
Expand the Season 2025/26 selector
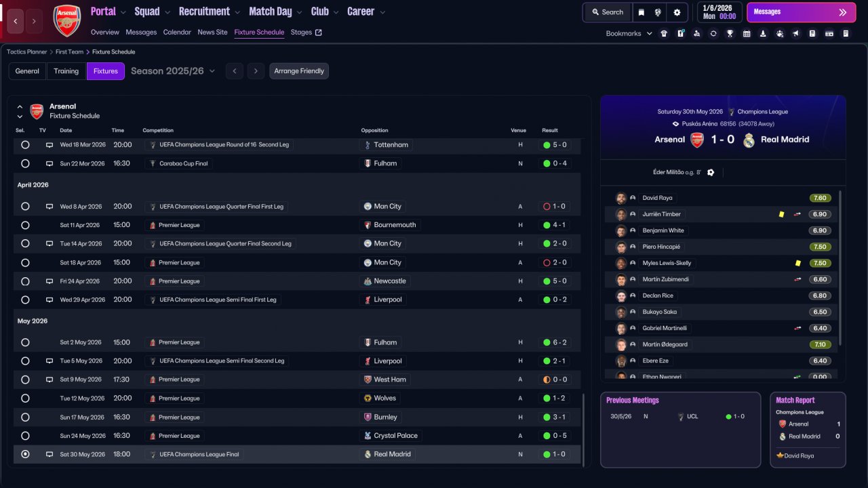[x=173, y=71]
